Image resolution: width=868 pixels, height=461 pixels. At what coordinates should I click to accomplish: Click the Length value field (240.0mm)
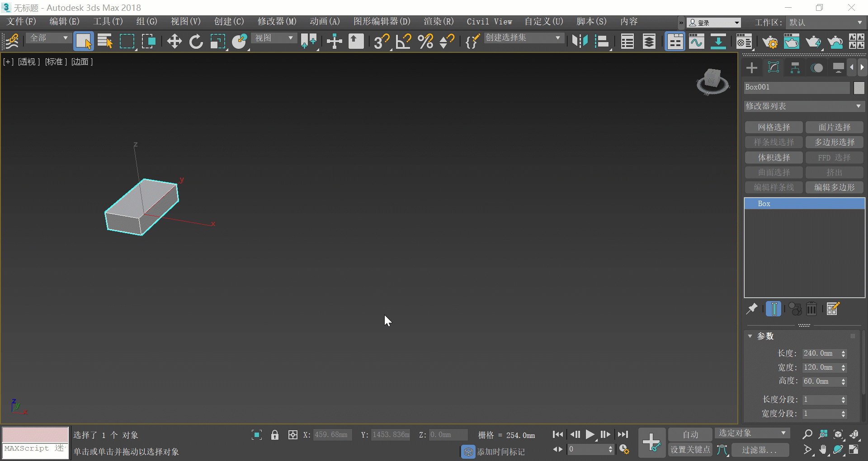[821, 353]
